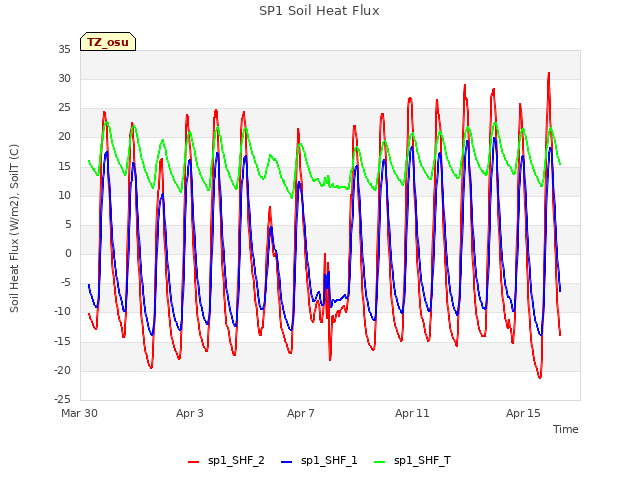Click the Apr 15 x-axis tick label

coord(523,413)
